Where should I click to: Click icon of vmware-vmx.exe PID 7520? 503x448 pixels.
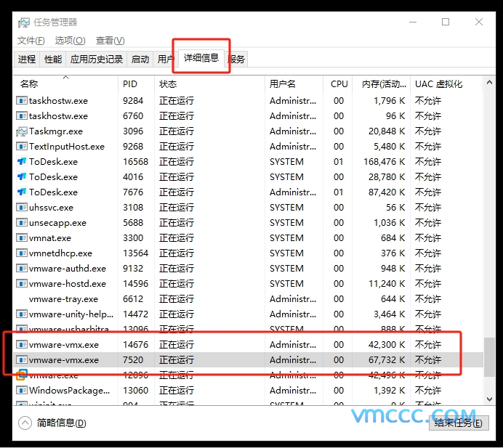[22, 360]
